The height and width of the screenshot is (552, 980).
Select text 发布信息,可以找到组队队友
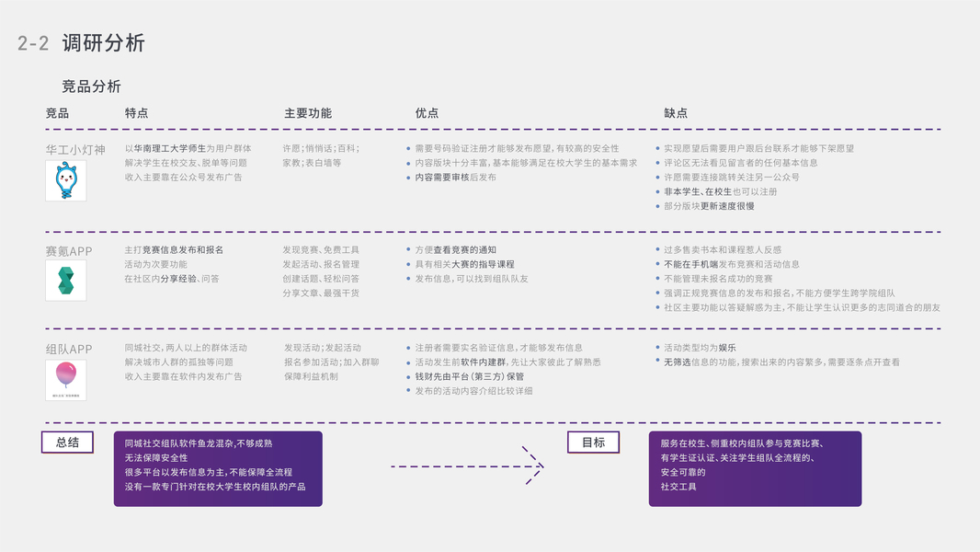coord(472,279)
